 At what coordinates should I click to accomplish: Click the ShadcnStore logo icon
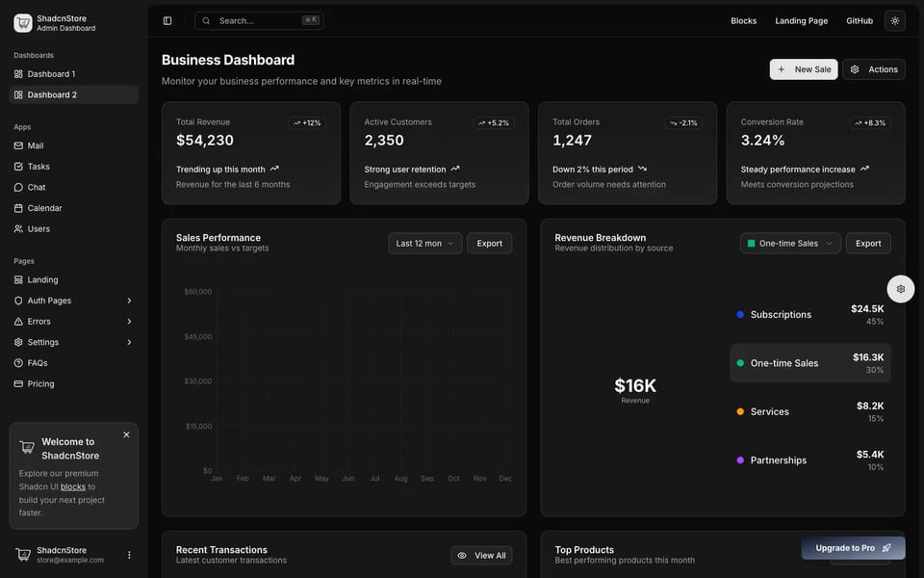click(23, 23)
